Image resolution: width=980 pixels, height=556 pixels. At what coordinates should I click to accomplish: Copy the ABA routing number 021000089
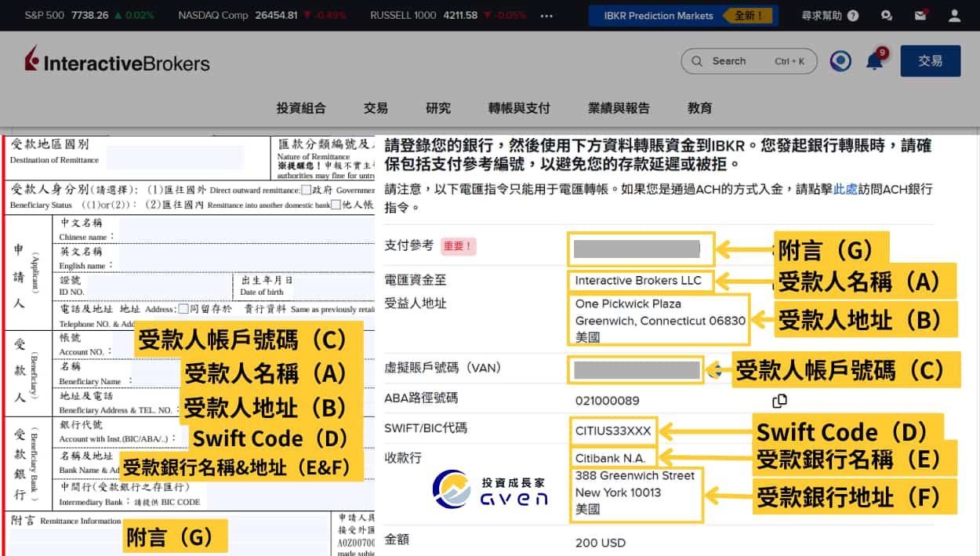coord(779,401)
